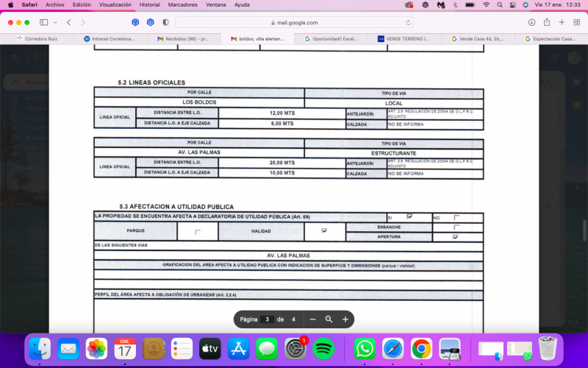Toggle the NO checkbox for utilidad pública
Viewport: 588px width, 368px height.
pos(456,217)
